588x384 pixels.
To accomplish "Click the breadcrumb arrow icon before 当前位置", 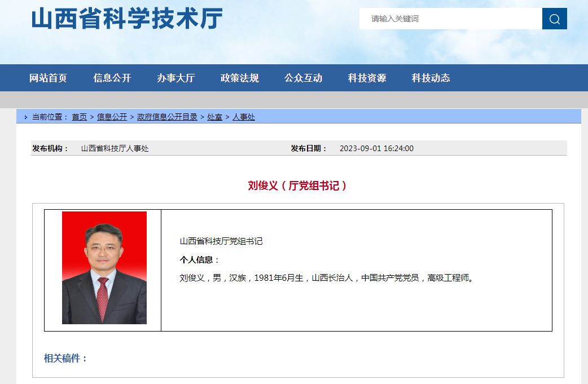I will point(25,116).
